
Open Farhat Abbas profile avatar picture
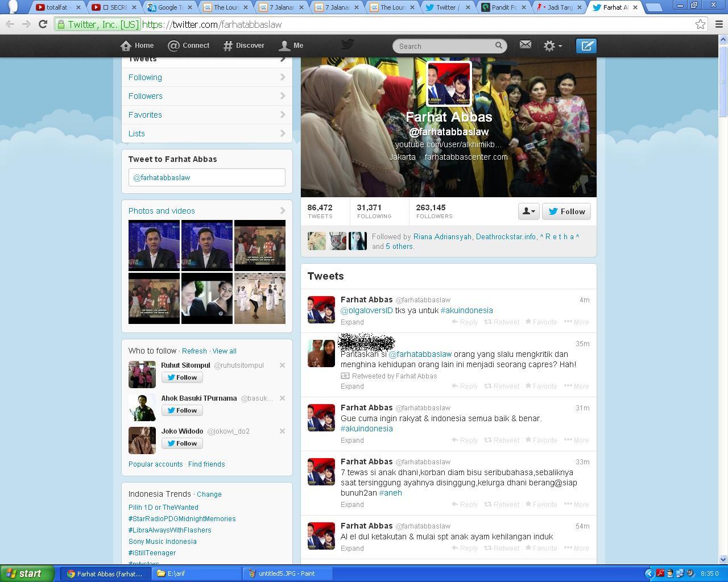click(x=449, y=84)
